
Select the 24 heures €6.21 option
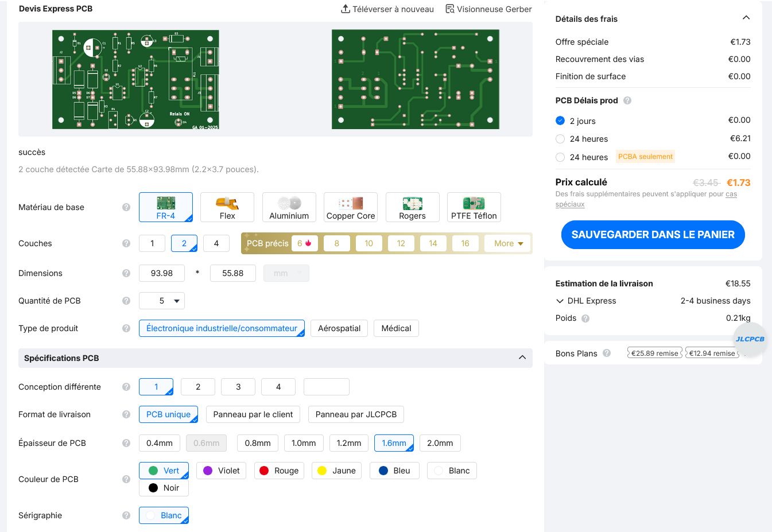tap(560, 139)
